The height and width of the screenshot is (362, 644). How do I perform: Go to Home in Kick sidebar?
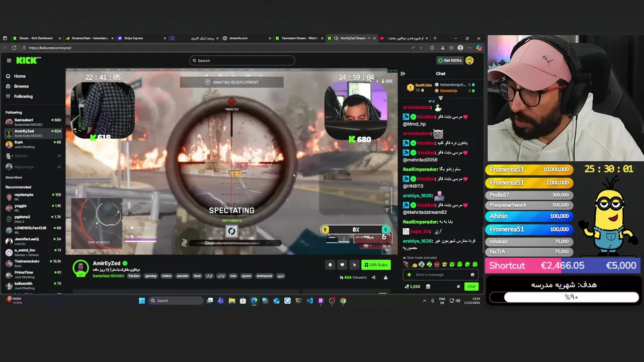[20, 76]
